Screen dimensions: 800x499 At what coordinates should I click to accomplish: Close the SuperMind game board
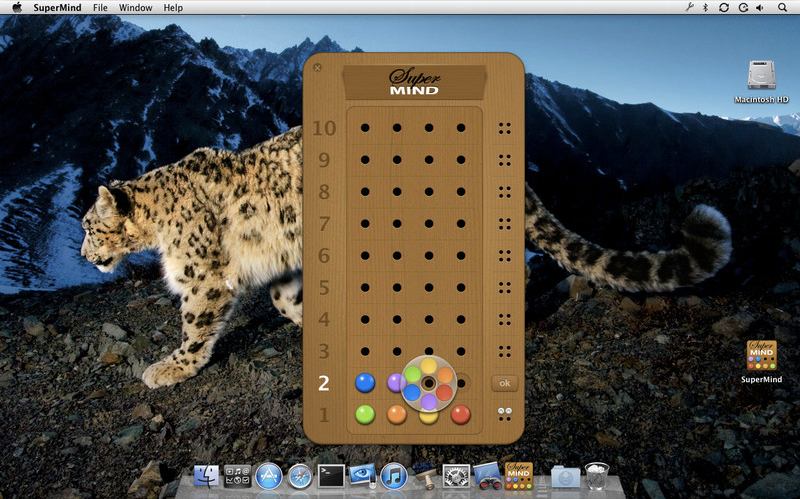pos(317,67)
